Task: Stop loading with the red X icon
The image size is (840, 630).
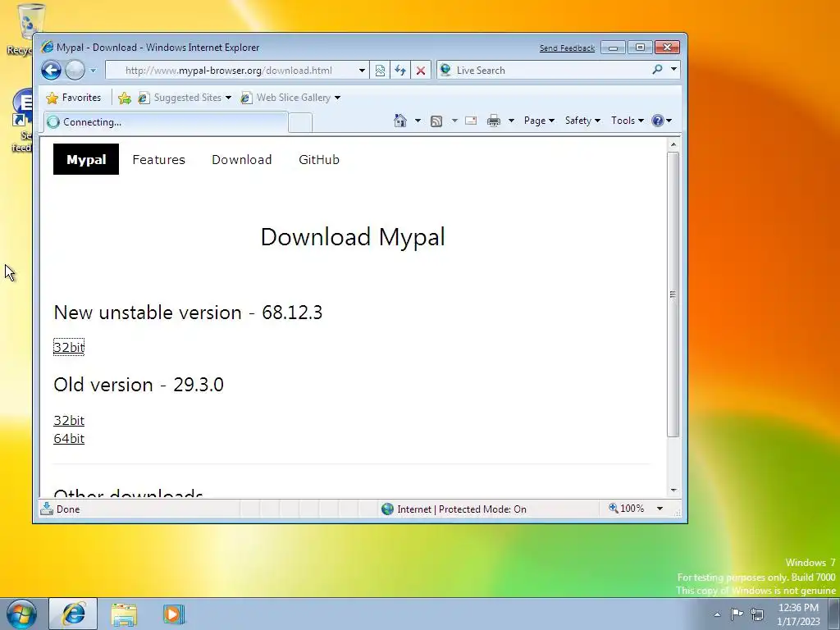Action: click(421, 71)
